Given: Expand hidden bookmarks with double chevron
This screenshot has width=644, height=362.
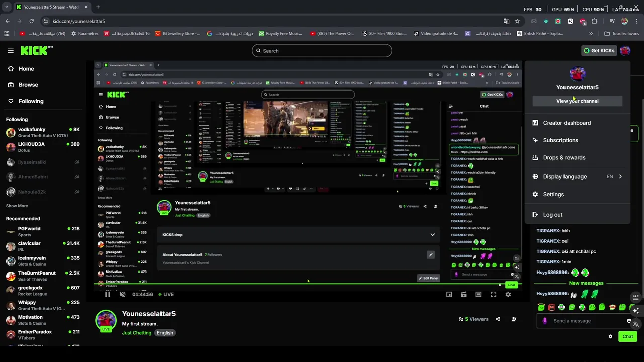Looking at the screenshot, I should (x=591, y=34).
